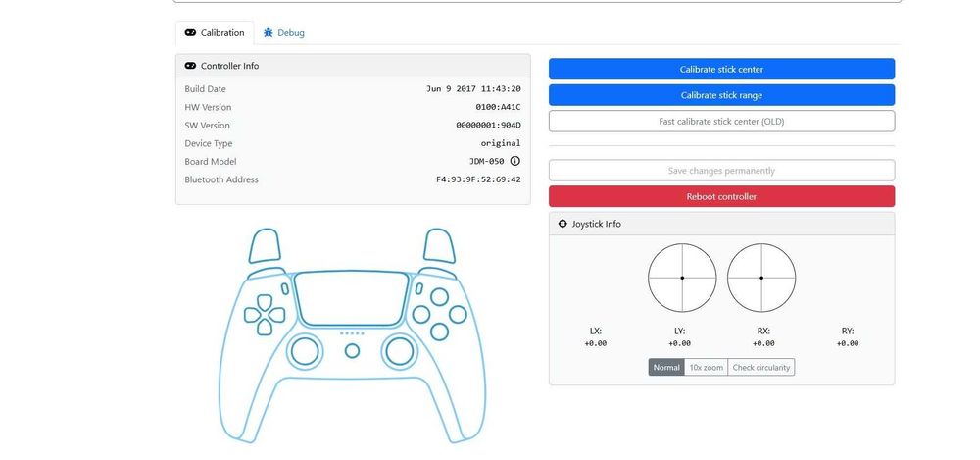Image resolution: width=980 pixels, height=460 pixels.
Task: Click the PS button on controller diagram
Action: coord(353,351)
